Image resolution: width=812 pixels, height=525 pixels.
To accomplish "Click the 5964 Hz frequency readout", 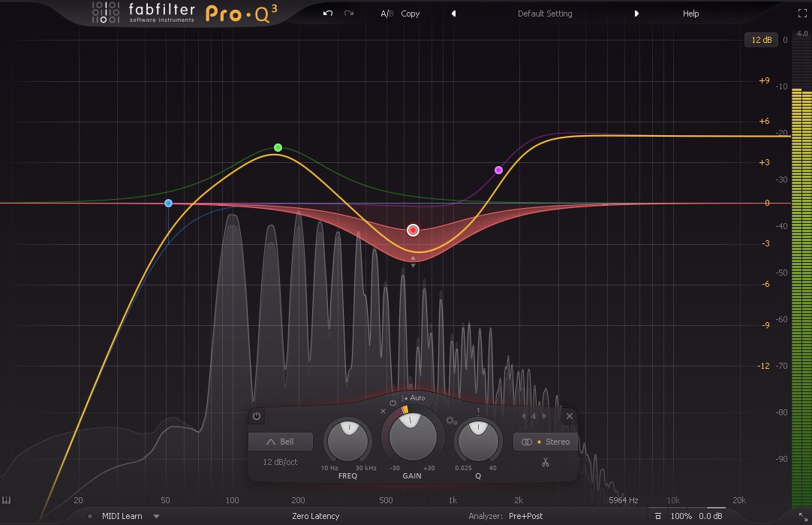I will [623, 500].
